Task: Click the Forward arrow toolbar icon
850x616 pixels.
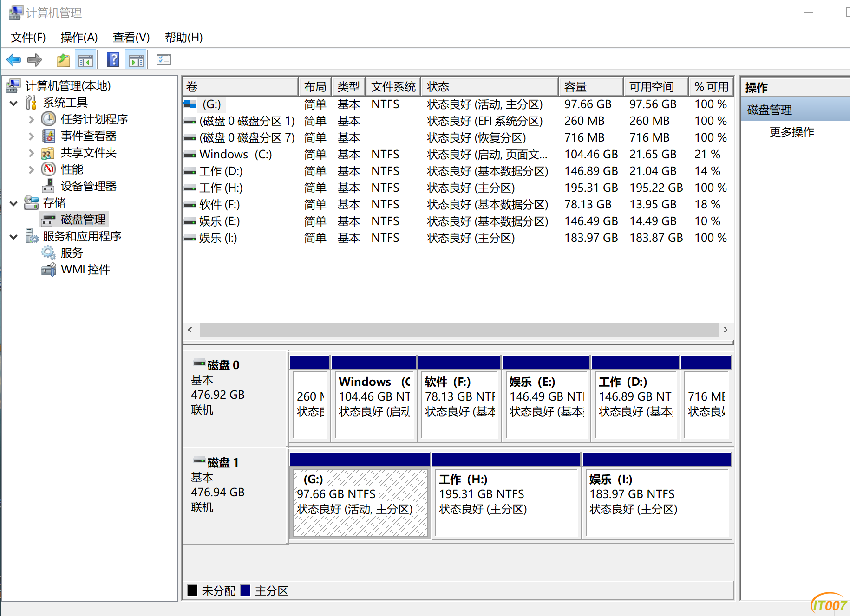Action: tap(35, 60)
